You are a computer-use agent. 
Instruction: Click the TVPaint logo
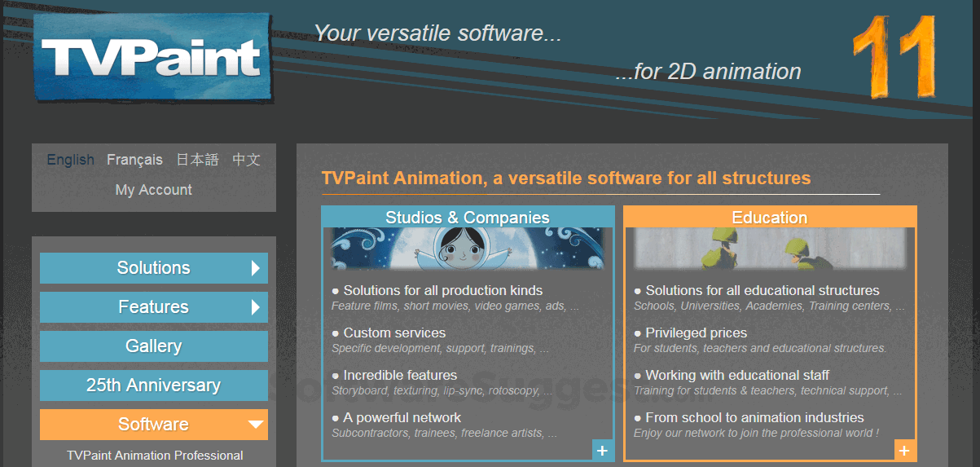152,57
